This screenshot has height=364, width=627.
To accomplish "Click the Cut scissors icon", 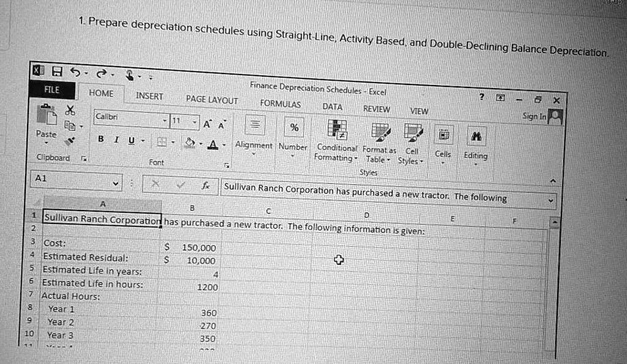I will (x=70, y=110).
